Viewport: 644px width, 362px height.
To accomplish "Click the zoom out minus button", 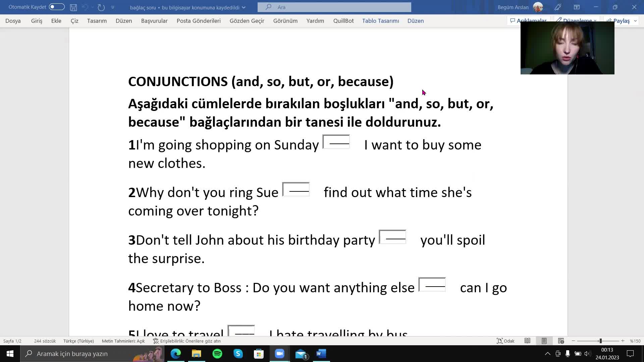I will point(574,341).
